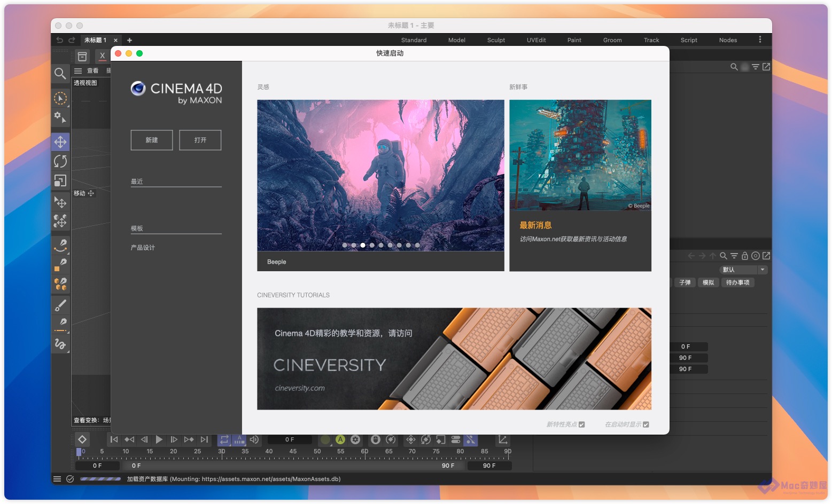Toggle autokeying A button

point(340,439)
